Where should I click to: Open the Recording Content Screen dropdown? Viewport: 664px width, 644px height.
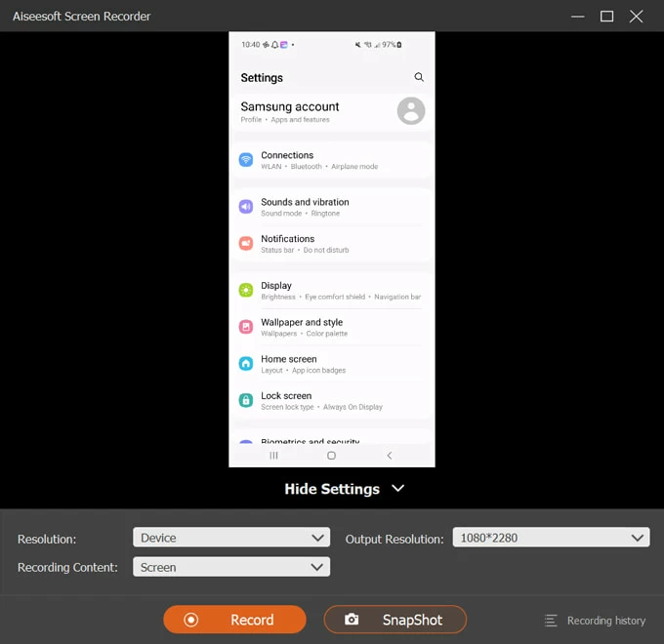pos(231,567)
